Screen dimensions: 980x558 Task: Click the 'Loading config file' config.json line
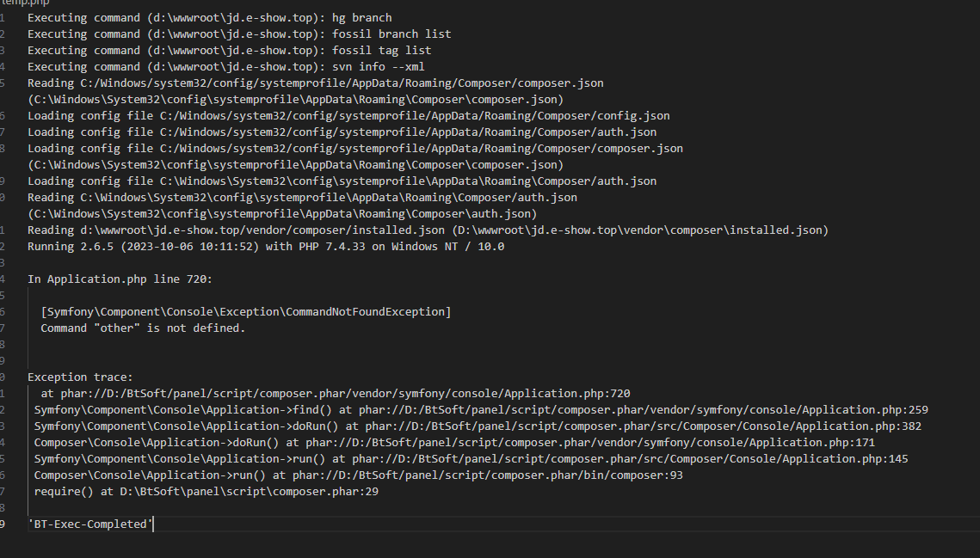tap(348, 115)
